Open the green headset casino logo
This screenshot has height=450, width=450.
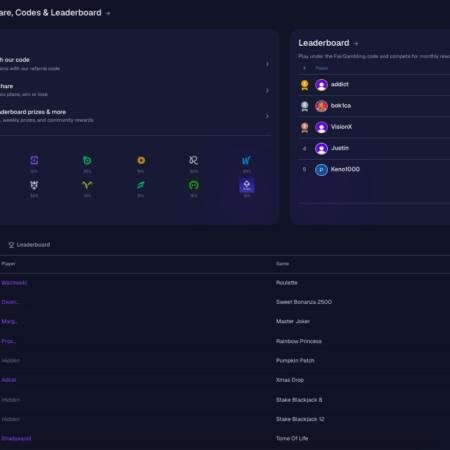point(194,185)
